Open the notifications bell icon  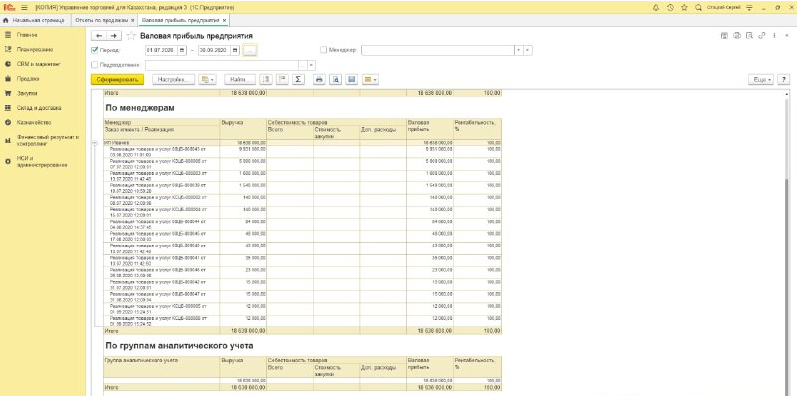coord(656,8)
